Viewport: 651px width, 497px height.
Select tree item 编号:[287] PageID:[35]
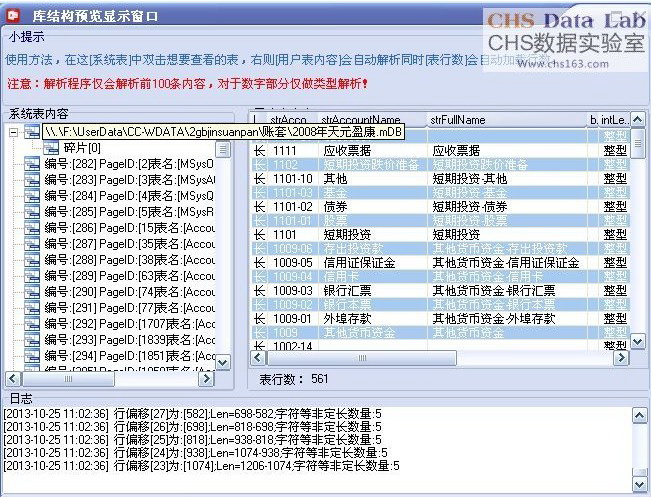click(129, 244)
